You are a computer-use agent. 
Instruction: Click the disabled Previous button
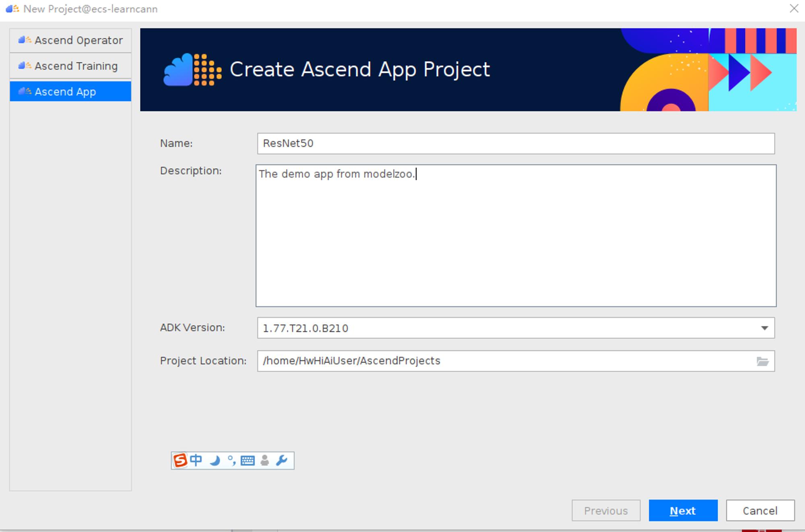pos(606,511)
